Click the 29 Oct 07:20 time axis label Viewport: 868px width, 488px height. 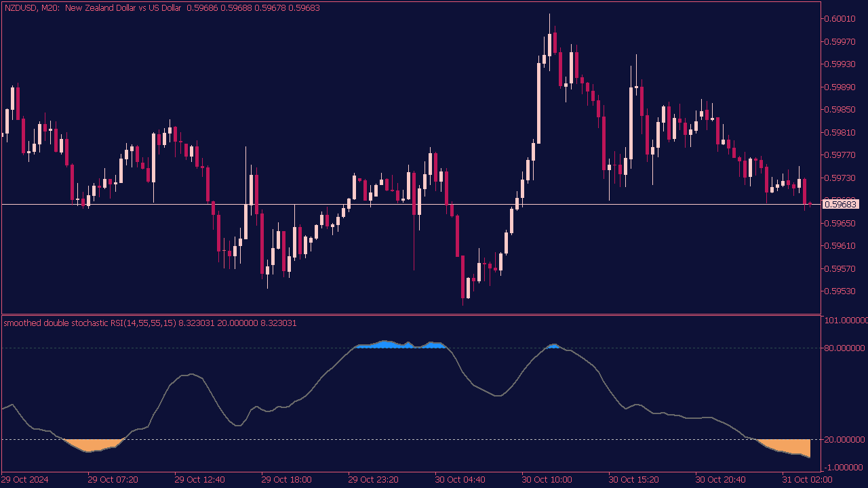point(113,479)
